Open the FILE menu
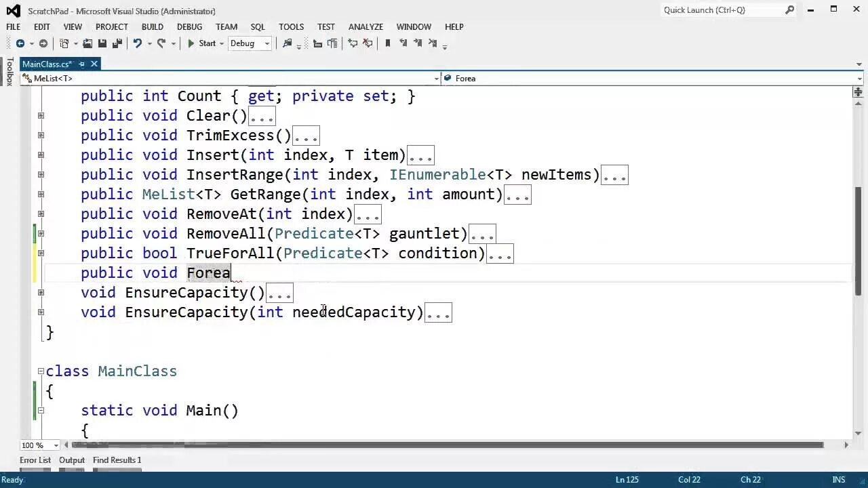The image size is (868, 488). coord(14,26)
